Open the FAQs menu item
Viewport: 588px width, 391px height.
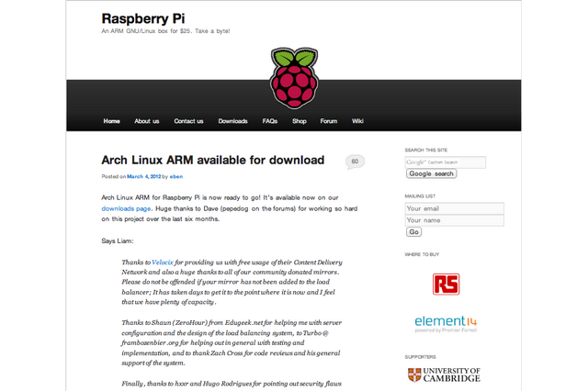[x=269, y=121]
